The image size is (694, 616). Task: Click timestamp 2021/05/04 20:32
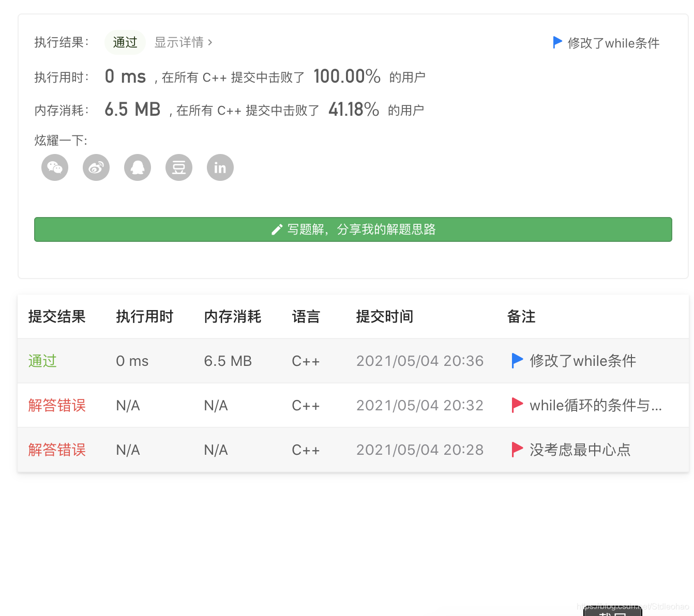[x=420, y=405]
